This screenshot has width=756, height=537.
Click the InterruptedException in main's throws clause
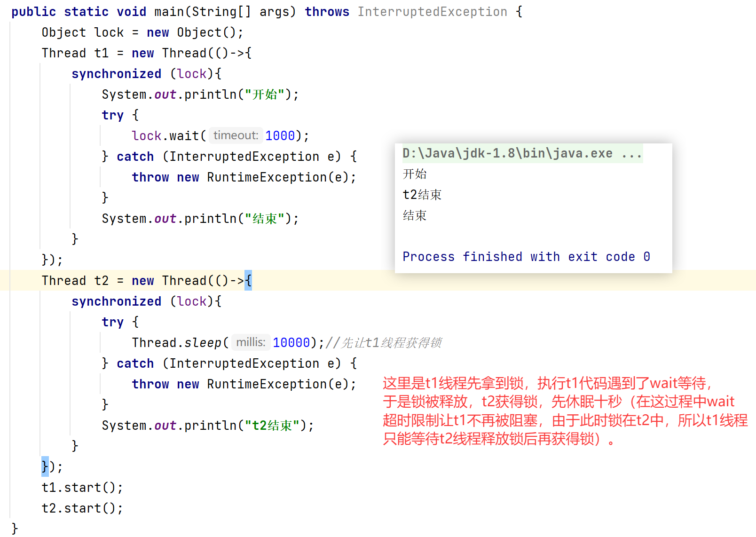click(433, 12)
